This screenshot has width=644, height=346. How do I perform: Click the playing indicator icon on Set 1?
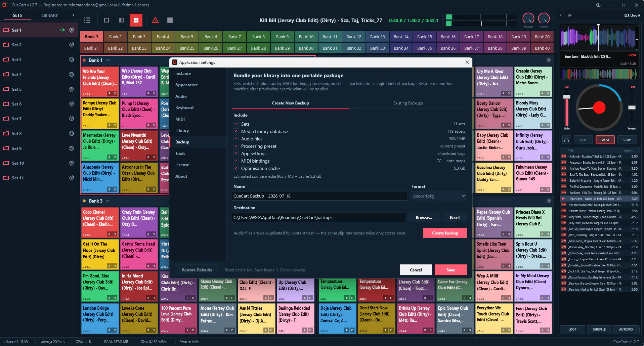(63, 30)
